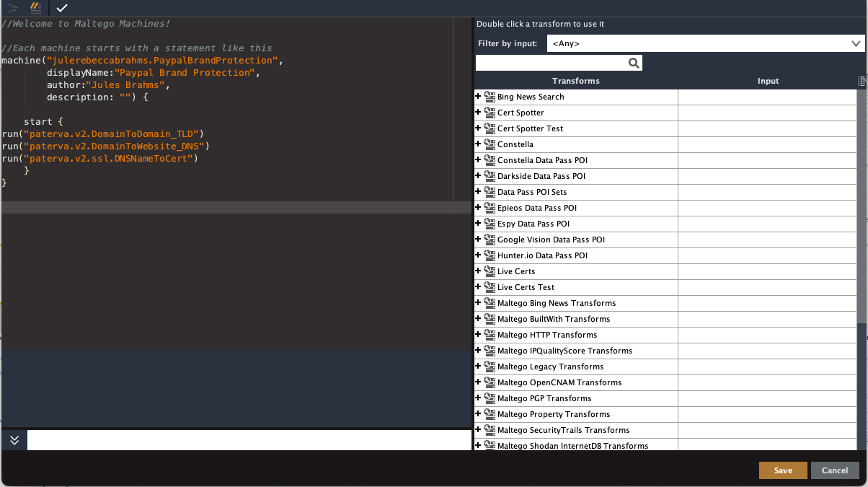This screenshot has height=487, width=868.
Task: Click the double chevron collapse icon
Action: pos(14,440)
